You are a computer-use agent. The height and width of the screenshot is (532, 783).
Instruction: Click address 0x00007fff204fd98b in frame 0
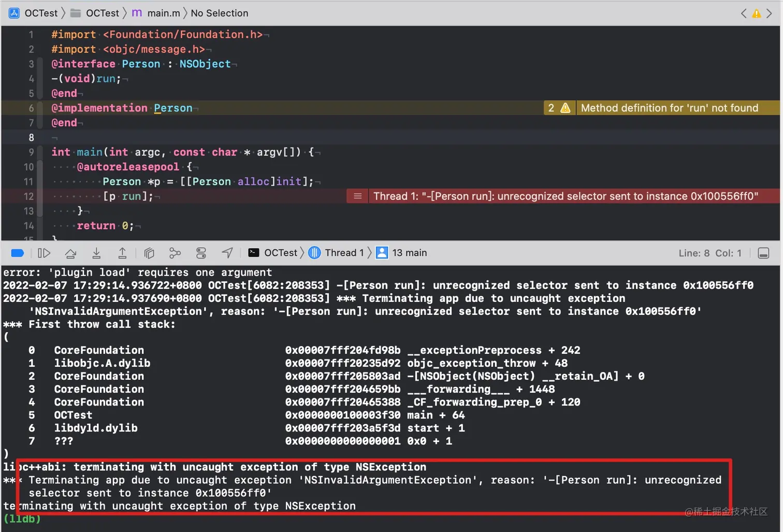[343, 350]
